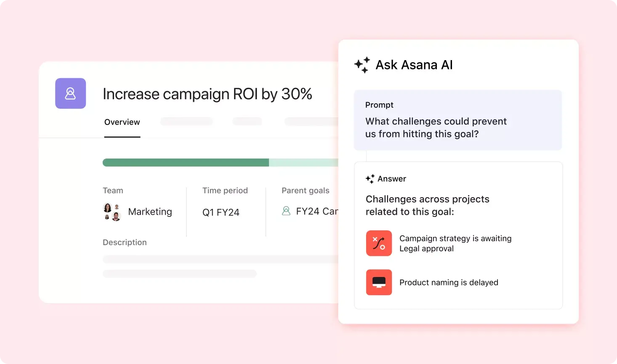Screen dimensions: 617x364
Task: Click the goal icon next to FY24 Car
Action: point(286,211)
